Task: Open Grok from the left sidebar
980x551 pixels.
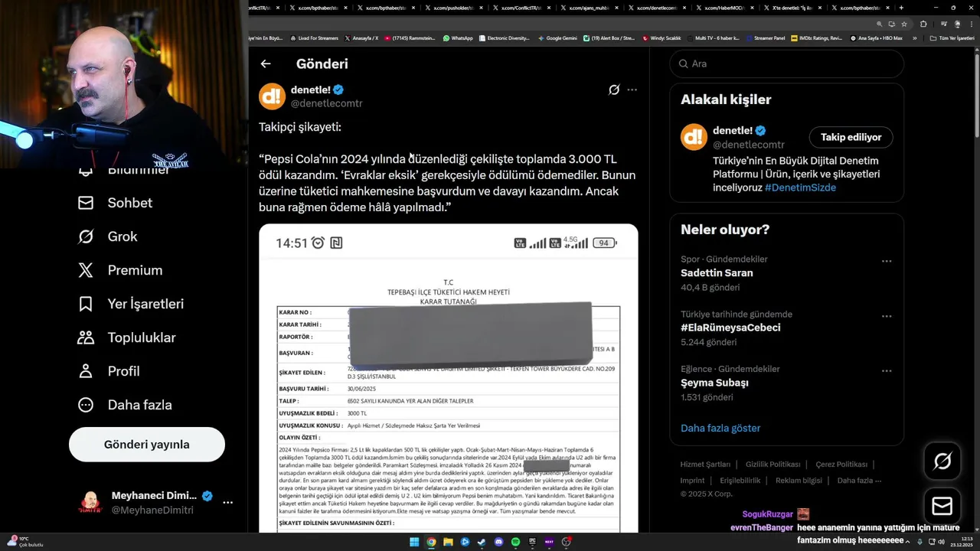Action: pos(107,236)
